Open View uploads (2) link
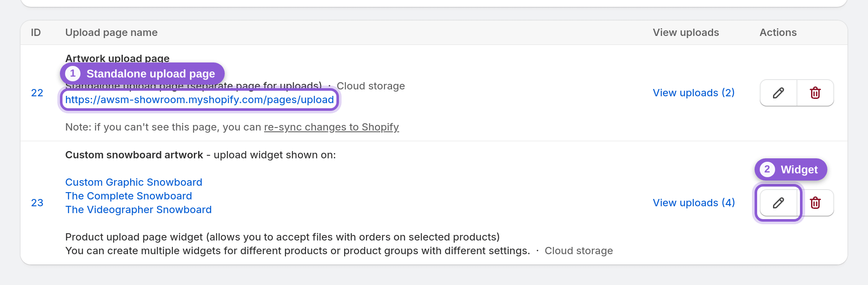Screen dimensions: 868x285 coord(694,93)
